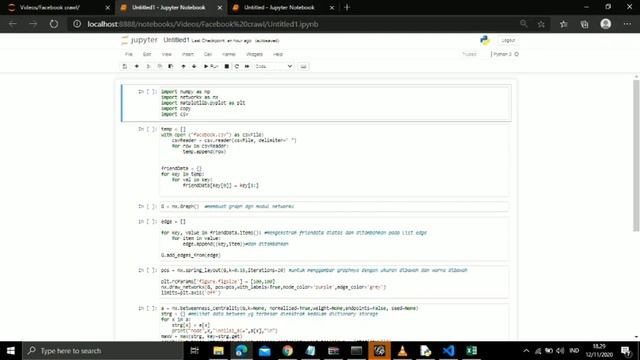Screen dimensions: 640x360
Task: Open Task View on the taskbar
Action: coord(194,351)
